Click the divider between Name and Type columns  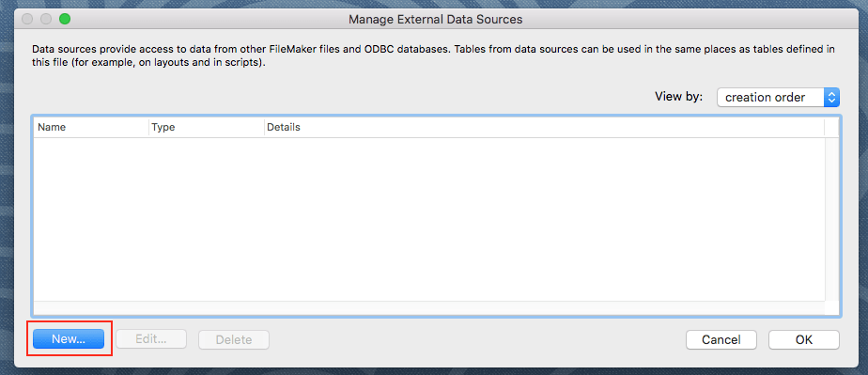[149, 128]
